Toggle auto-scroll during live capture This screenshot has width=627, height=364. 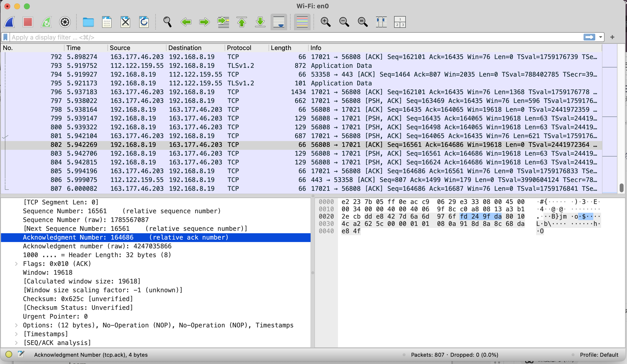pyautogui.click(x=279, y=22)
